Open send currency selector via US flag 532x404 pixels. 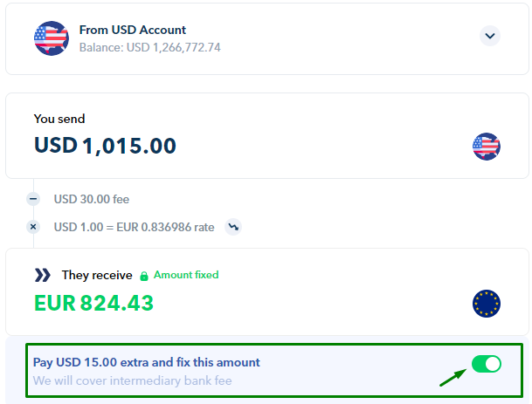[486, 147]
